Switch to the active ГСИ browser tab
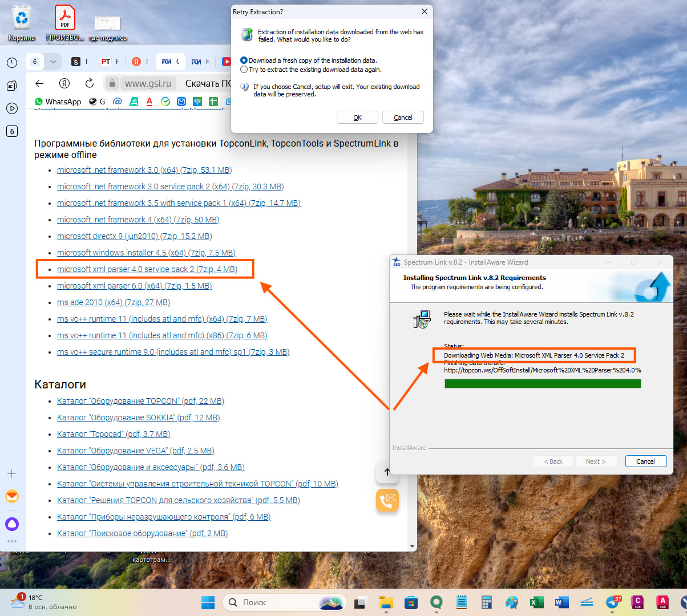The height and width of the screenshot is (616, 687). coord(170,62)
